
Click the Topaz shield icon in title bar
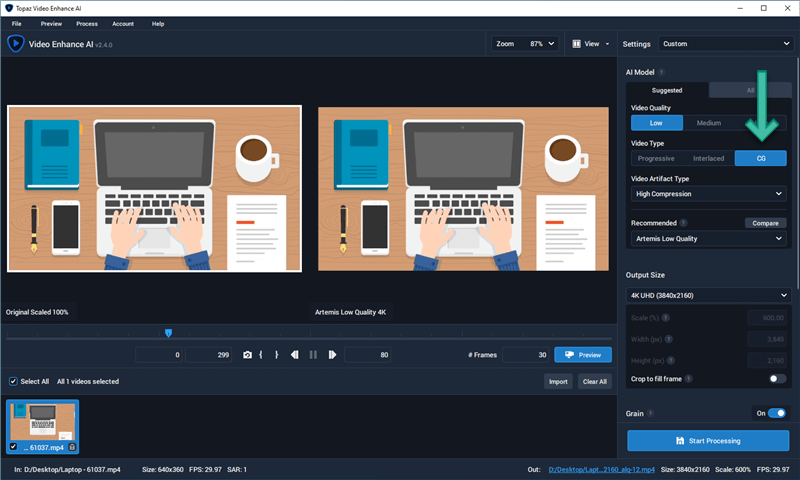point(9,8)
